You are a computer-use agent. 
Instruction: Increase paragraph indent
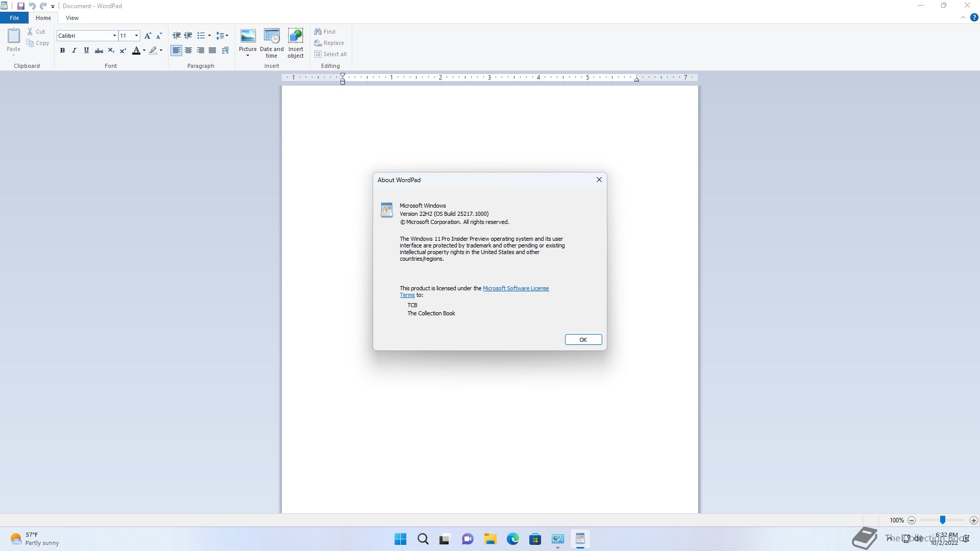pyautogui.click(x=188, y=36)
